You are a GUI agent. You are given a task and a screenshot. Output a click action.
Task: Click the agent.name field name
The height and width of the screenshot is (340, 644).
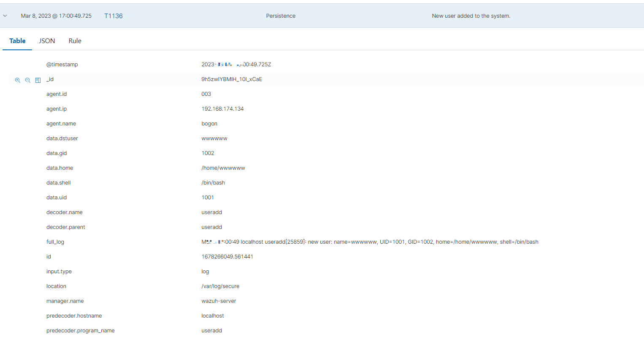coord(61,124)
